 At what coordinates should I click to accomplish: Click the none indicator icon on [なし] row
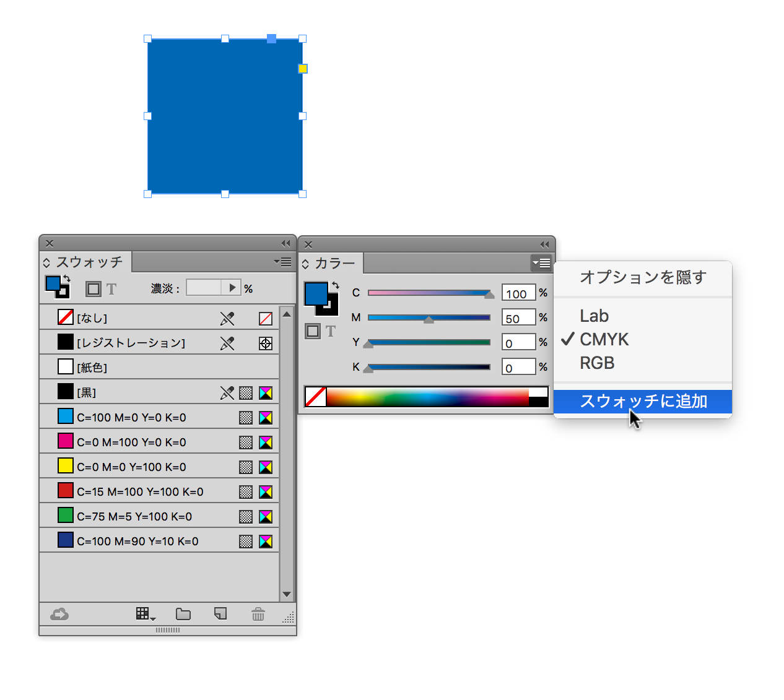tap(266, 319)
